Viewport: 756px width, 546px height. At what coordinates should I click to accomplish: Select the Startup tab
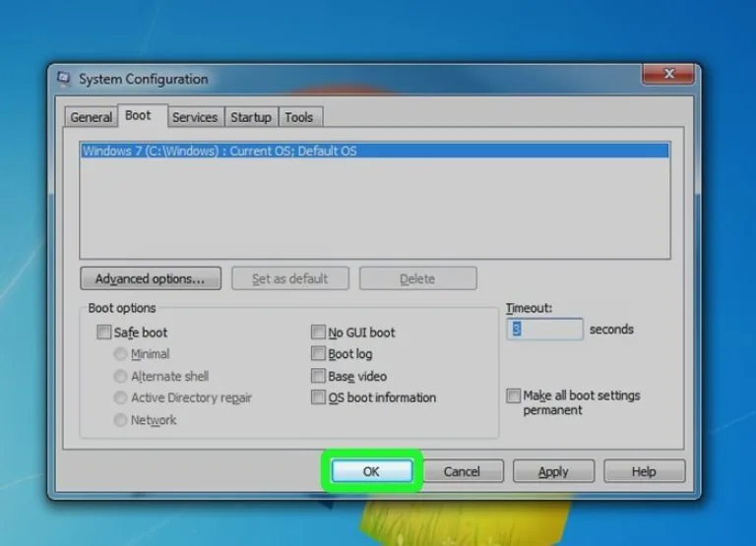(251, 117)
